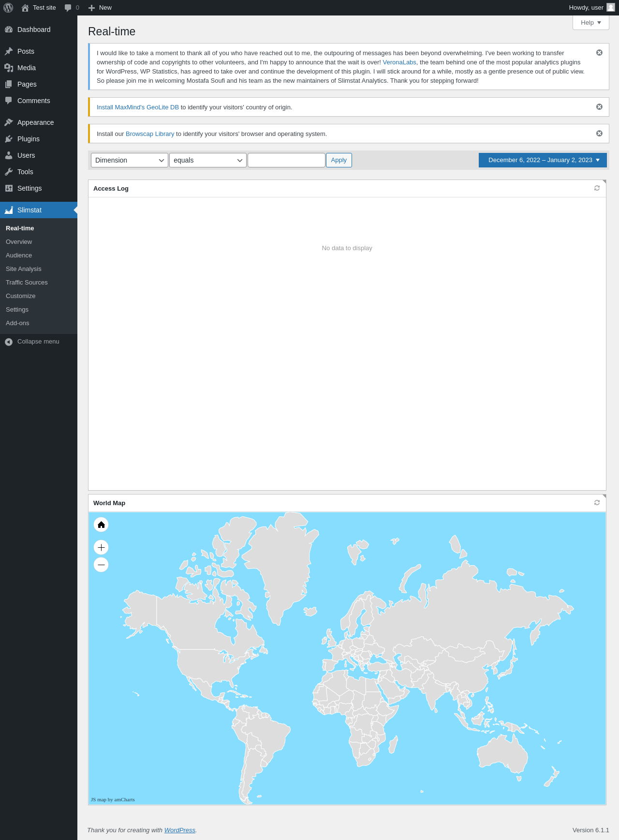Refresh the World Map panel

click(597, 503)
